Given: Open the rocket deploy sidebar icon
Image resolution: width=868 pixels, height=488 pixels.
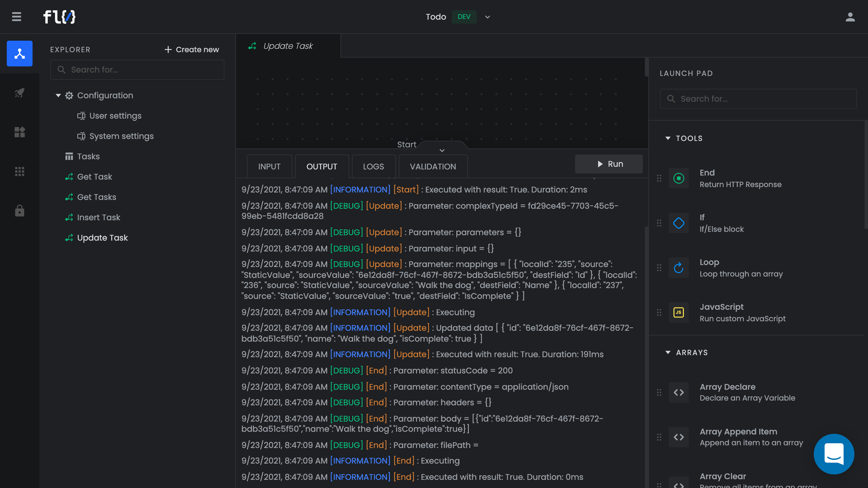Looking at the screenshot, I should [x=20, y=93].
